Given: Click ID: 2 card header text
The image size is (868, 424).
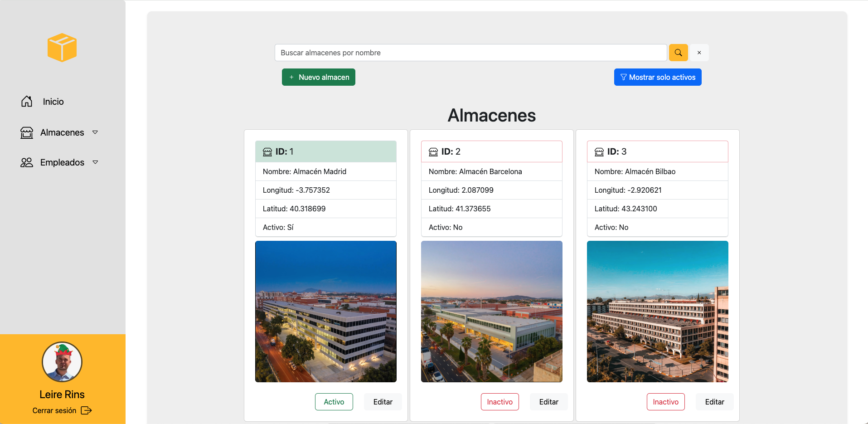Looking at the screenshot, I should click(x=451, y=151).
